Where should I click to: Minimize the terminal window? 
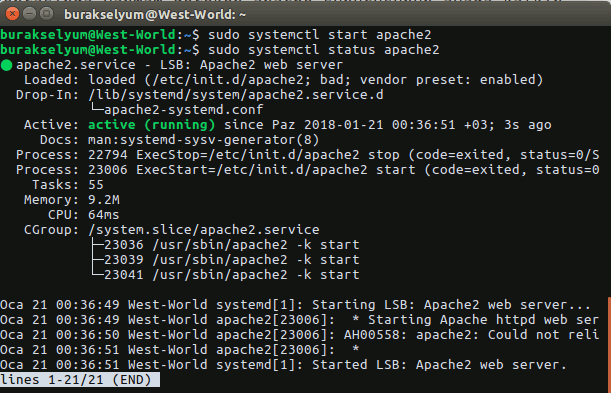tap(29, 14)
